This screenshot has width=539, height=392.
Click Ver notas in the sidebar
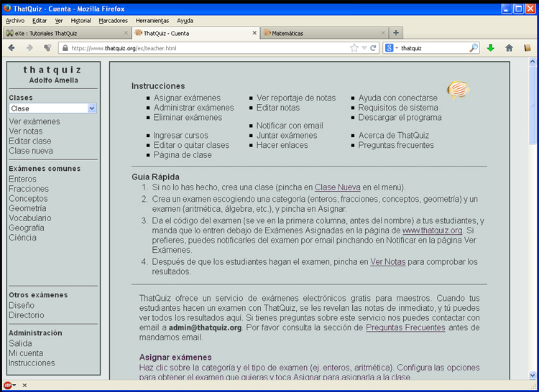[x=26, y=131]
